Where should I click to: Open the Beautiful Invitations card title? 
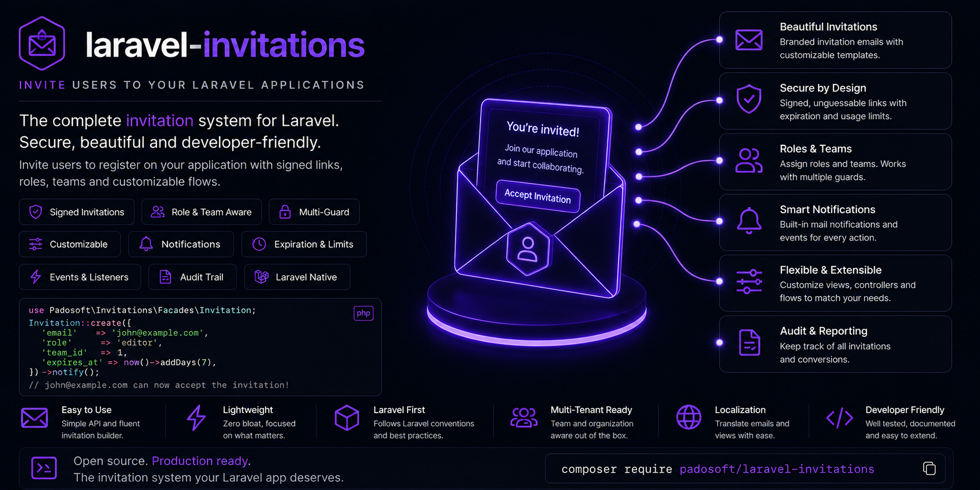point(828,27)
